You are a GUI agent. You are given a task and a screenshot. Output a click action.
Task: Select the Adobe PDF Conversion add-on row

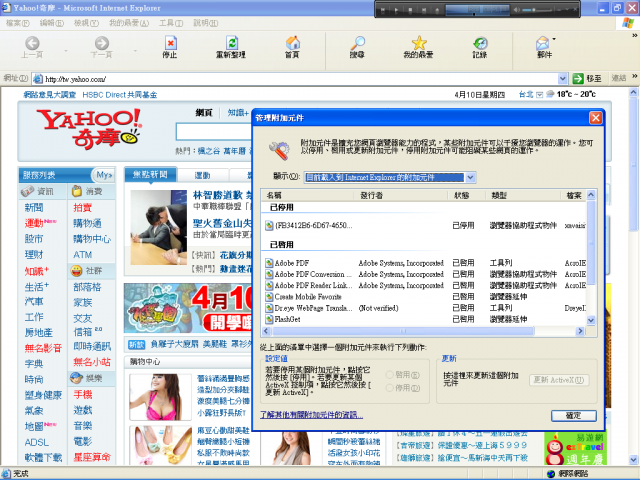coord(424,274)
